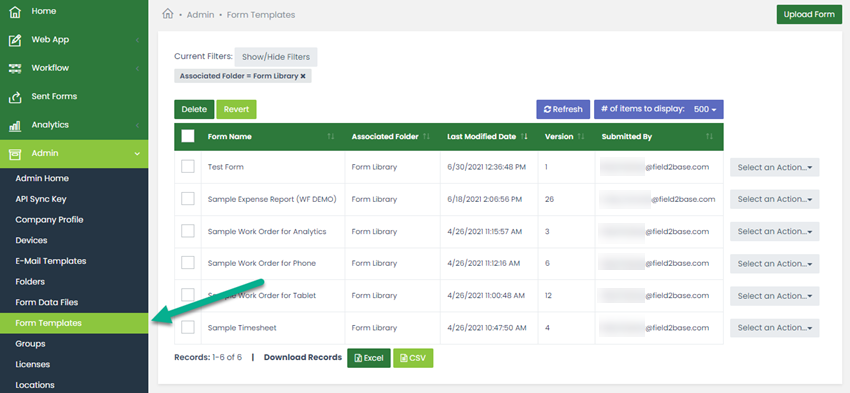Click the Test Form name cell

226,167
